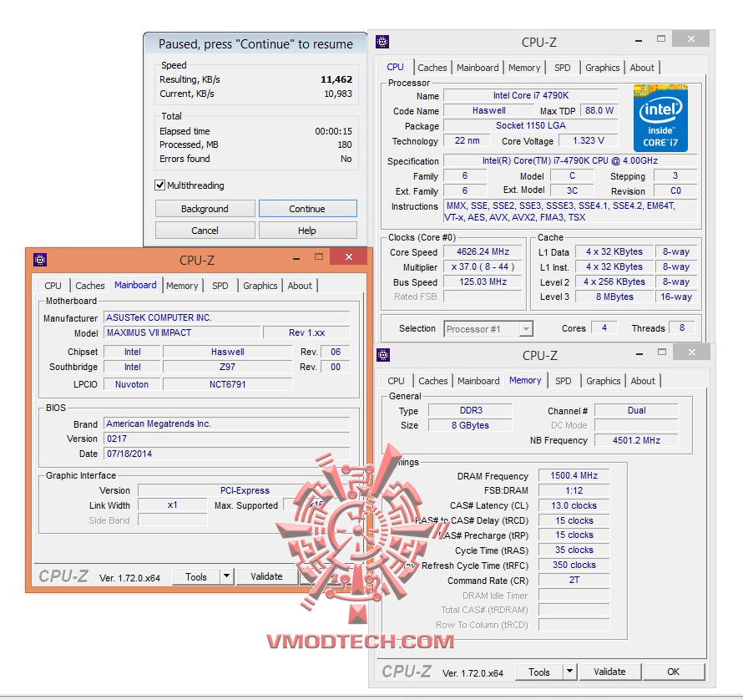Image resolution: width=743 pixels, height=700 pixels.
Task: Switch to Caches tab in top CPU-Z window
Action: [x=432, y=68]
